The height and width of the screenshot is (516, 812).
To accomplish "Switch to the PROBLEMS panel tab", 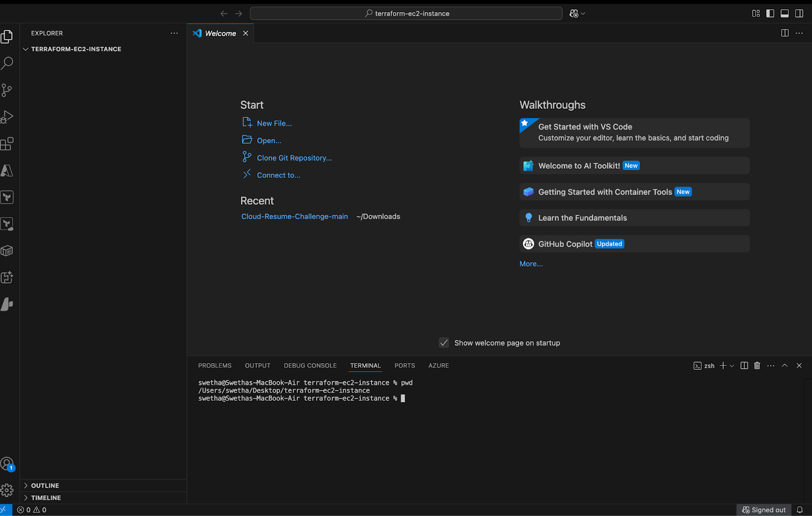I will click(215, 366).
